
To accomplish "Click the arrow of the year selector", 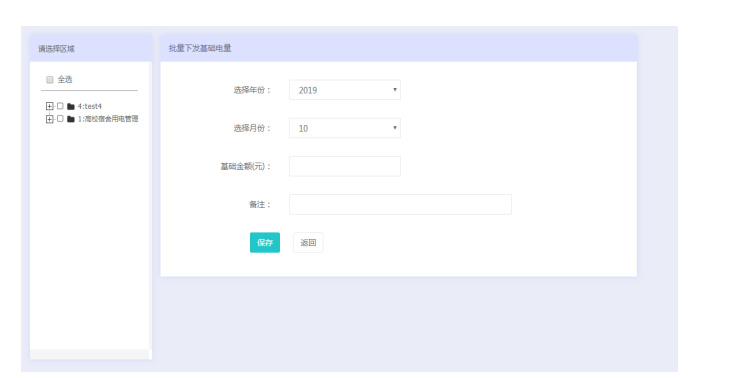I will pyautogui.click(x=394, y=90).
